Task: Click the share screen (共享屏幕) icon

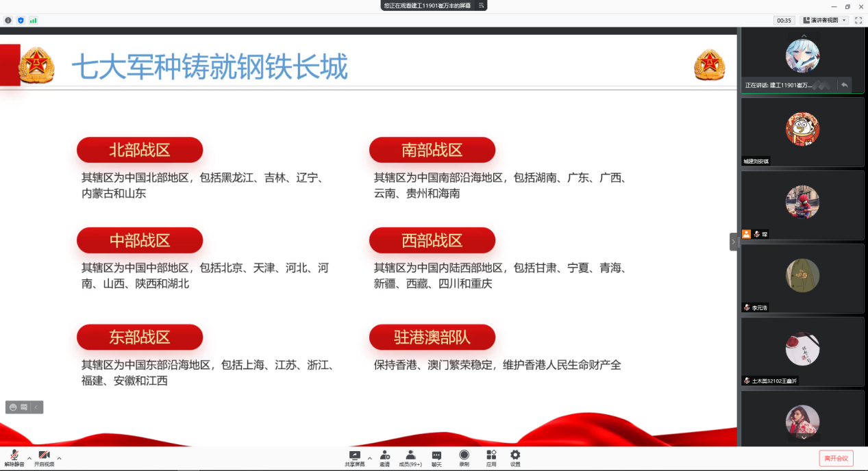Action: [x=354, y=457]
